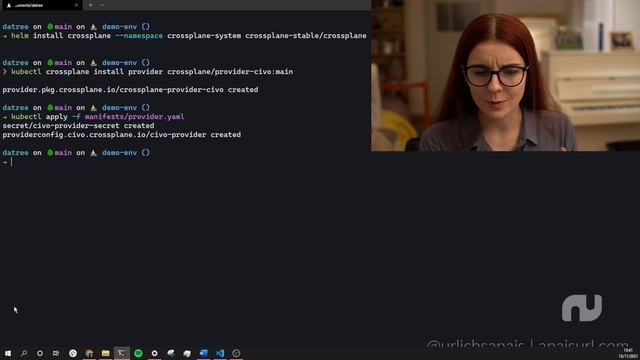Open File Explorer from the taskbar
The image size is (640, 360).
pos(105,353)
